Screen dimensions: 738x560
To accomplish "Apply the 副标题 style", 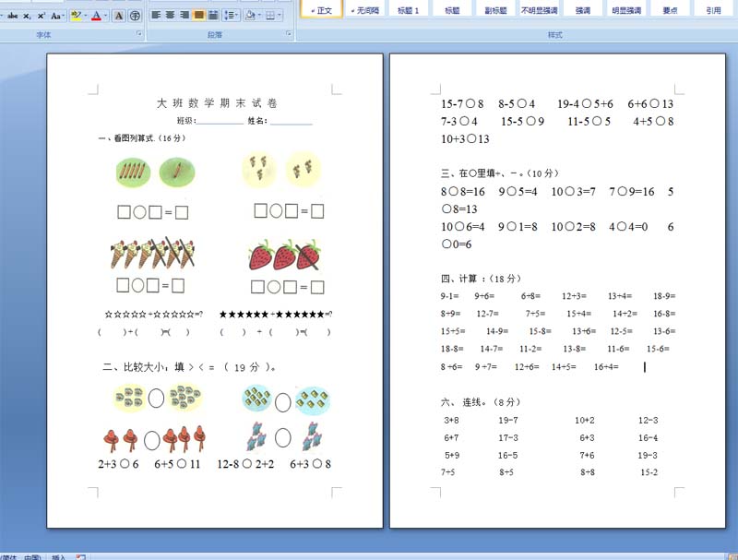I will click(x=495, y=9).
